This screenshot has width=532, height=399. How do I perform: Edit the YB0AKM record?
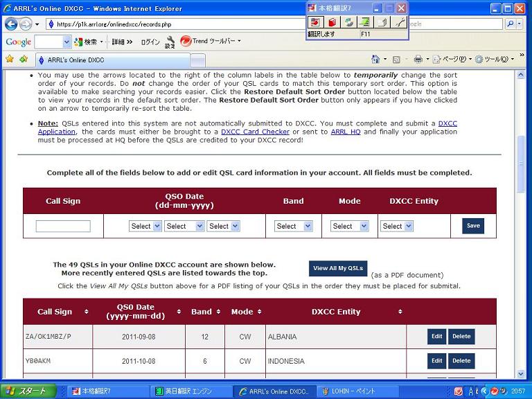click(436, 361)
